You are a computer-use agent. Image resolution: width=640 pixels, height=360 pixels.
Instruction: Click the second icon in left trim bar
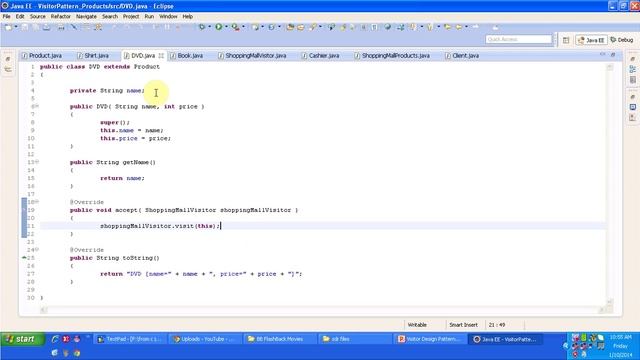click(8, 69)
